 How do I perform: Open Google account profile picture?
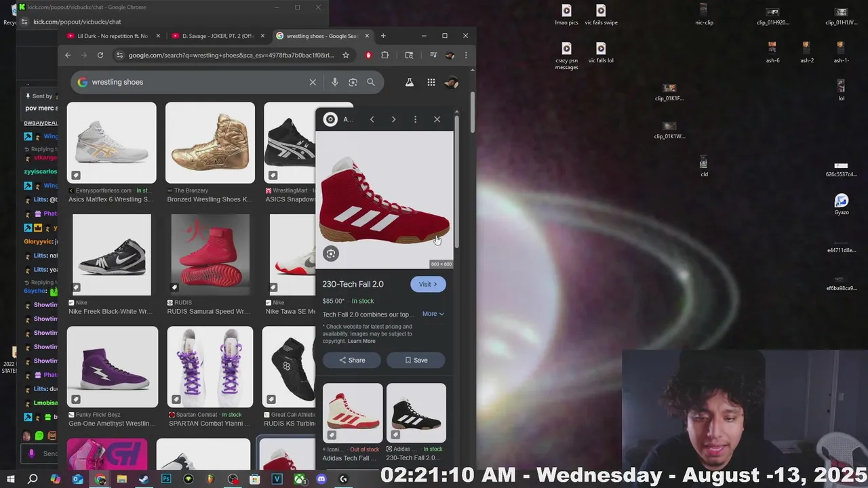point(451,82)
